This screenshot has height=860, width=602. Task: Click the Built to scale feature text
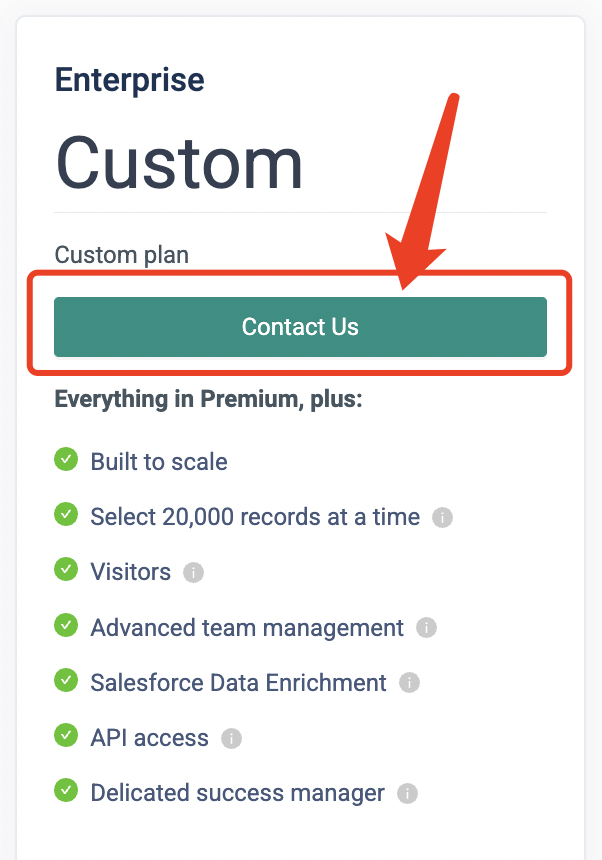pyautogui.click(x=159, y=462)
